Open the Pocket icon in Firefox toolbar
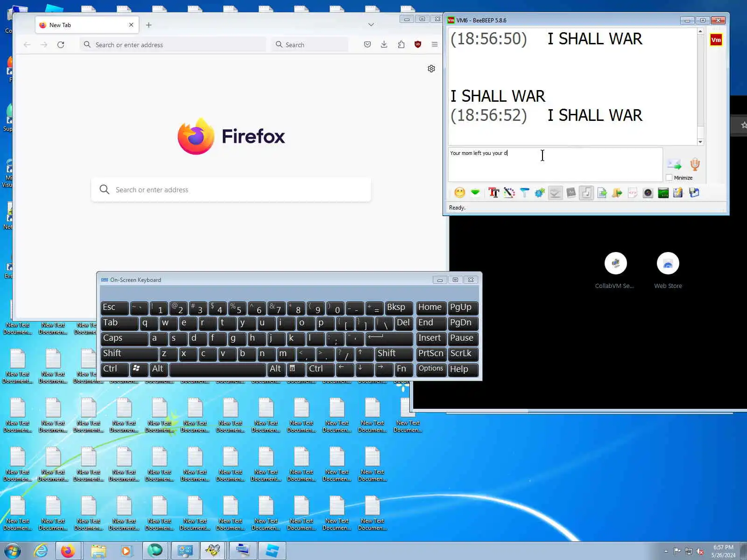The image size is (747, 560). click(x=367, y=45)
